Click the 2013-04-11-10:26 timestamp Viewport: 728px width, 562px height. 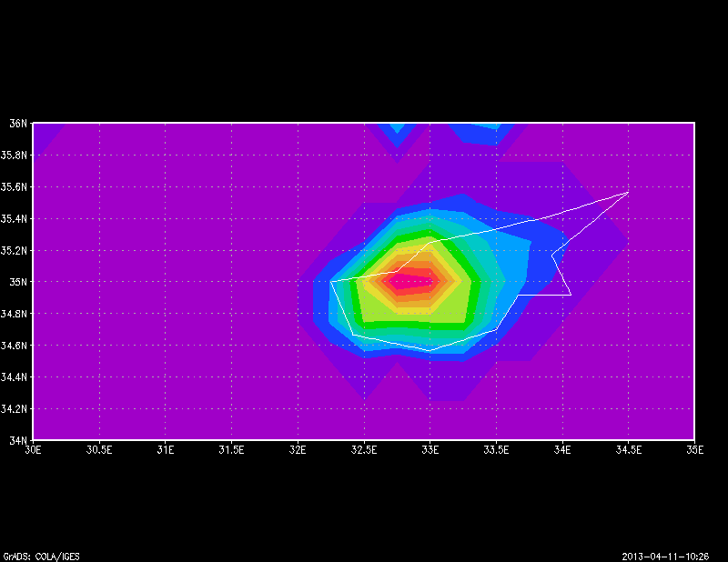coord(665,557)
